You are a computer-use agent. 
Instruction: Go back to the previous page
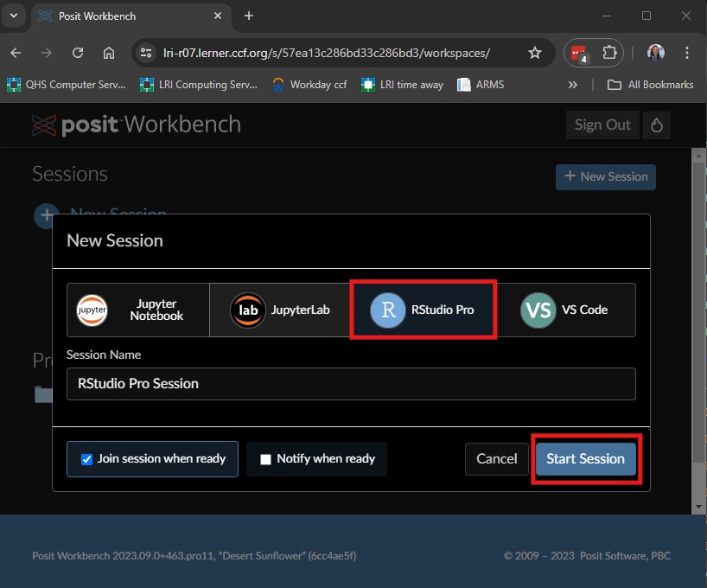pos(16,53)
